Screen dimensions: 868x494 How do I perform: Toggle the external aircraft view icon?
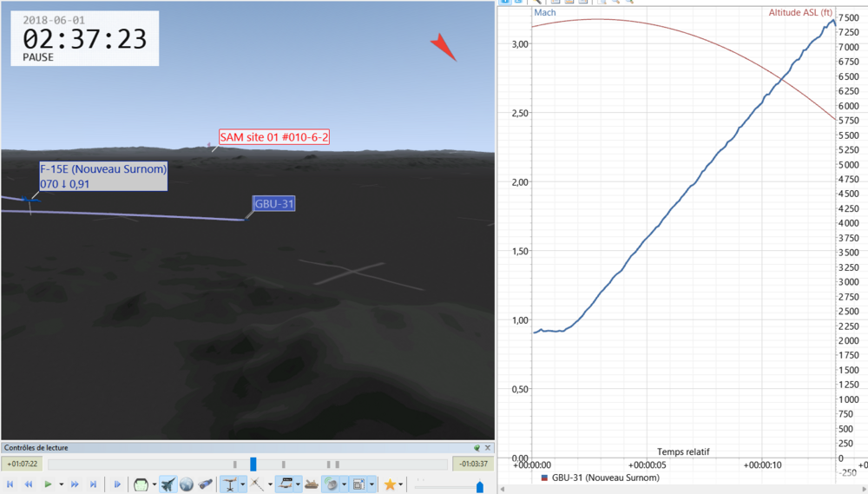168,484
